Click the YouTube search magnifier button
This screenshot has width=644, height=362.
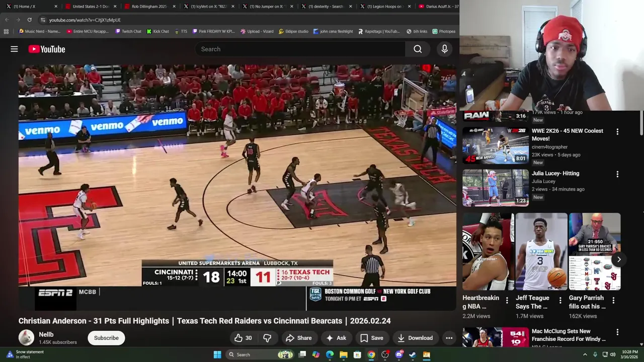coord(418,49)
